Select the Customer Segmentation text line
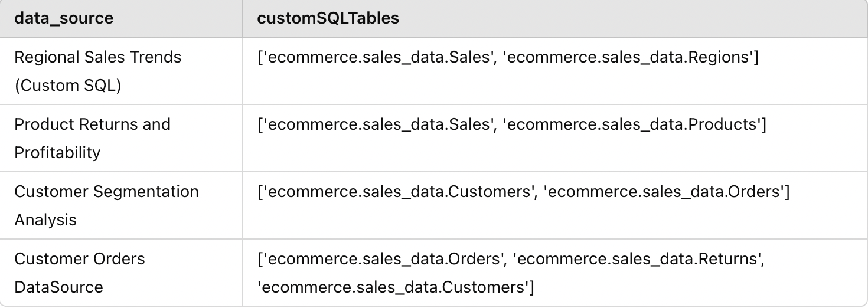The height and width of the screenshot is (308, 868). [x=106, y=192]
